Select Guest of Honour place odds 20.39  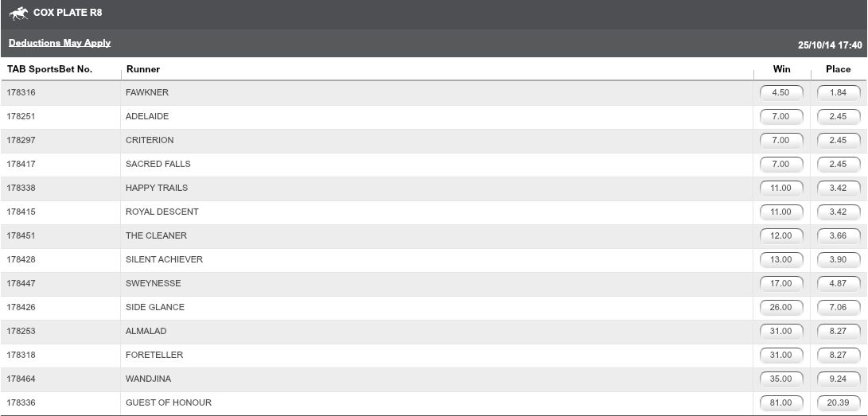[x=838, y=402]
